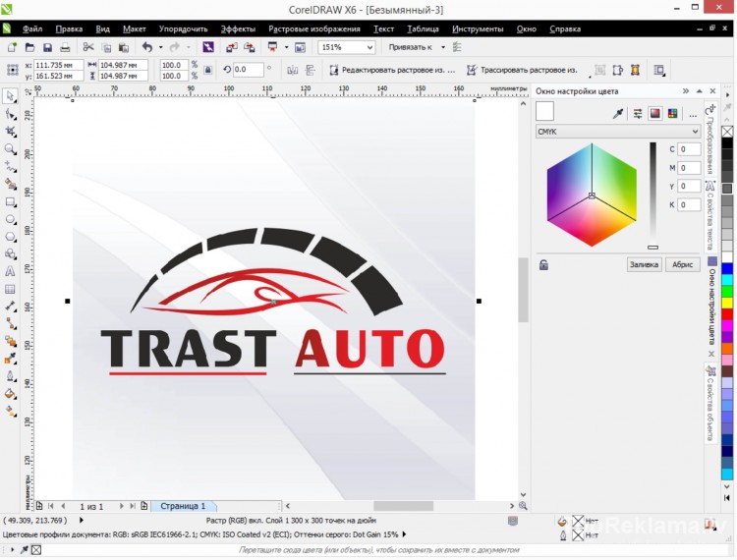The image size is (737, 560).
Task: Select the Rectangle tool in toolbox
Action: pyautogui.click(x=10, y=201)
